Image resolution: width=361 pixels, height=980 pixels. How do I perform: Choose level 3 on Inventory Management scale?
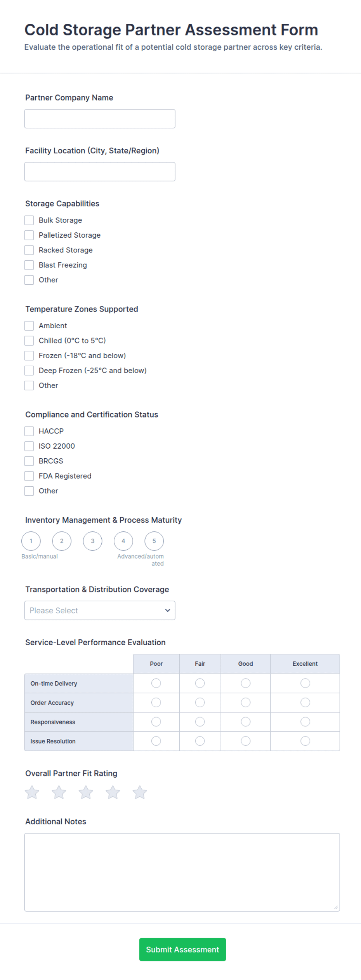click(92, 541)
